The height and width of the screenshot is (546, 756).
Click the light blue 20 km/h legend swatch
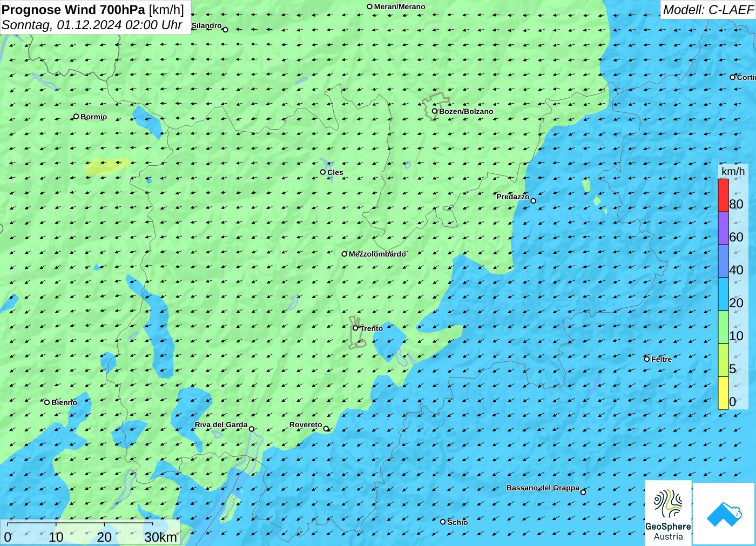[x=723, y=294]
